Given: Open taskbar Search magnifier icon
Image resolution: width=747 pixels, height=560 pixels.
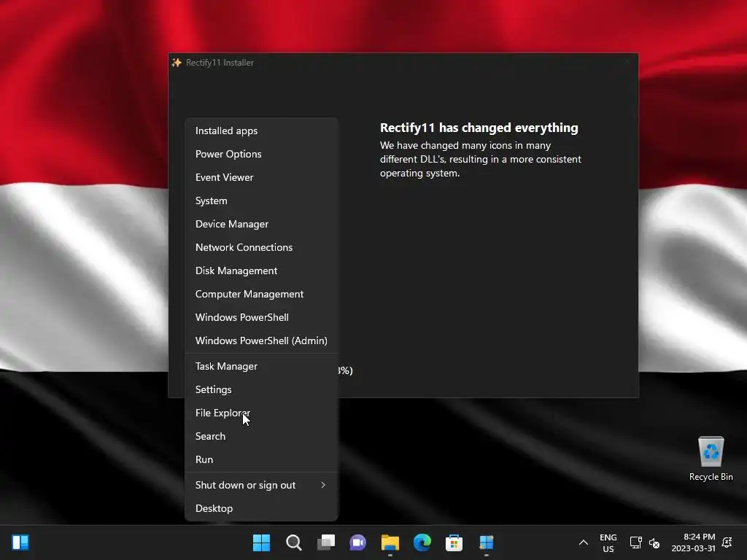Looking at the screenshot, I should click(x=293, y=542).
